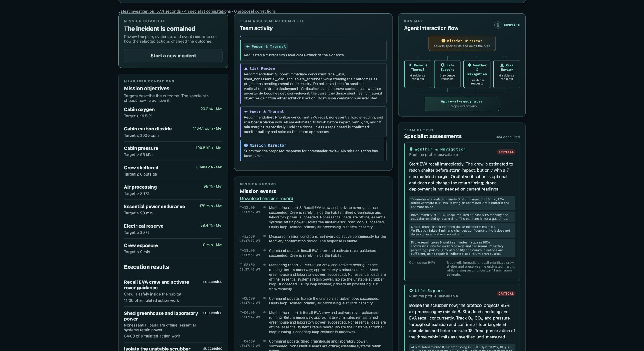This screenshot has height=351, width=644.
Task: Click 'Drone repair takes 8 working minutes' note
Action: click(x=462, y=248)
